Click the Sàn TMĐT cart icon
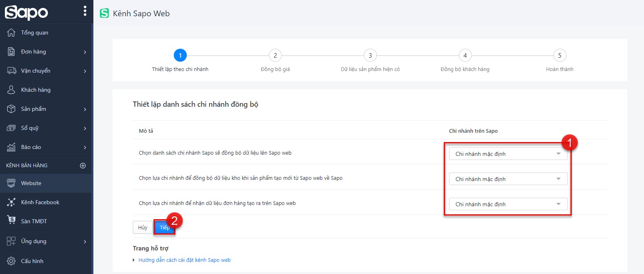This screenshot has height=274, width=644. coord(11,220)
